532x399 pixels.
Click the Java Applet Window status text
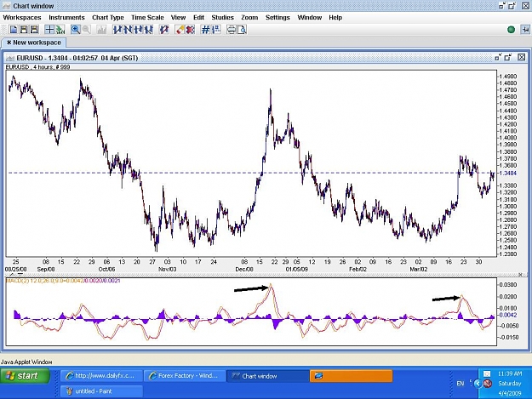[x=26, y=362]
